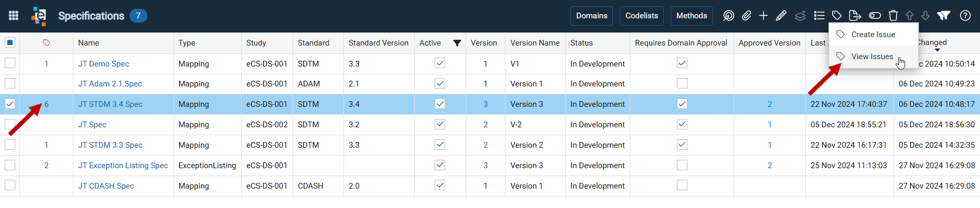Click the stacked-layers new version icon

800,16
